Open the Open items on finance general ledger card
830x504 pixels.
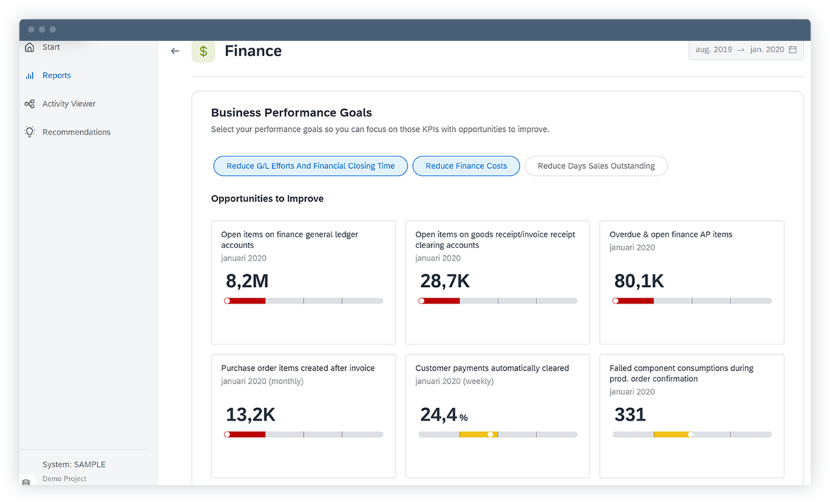[x=303, y=282]
